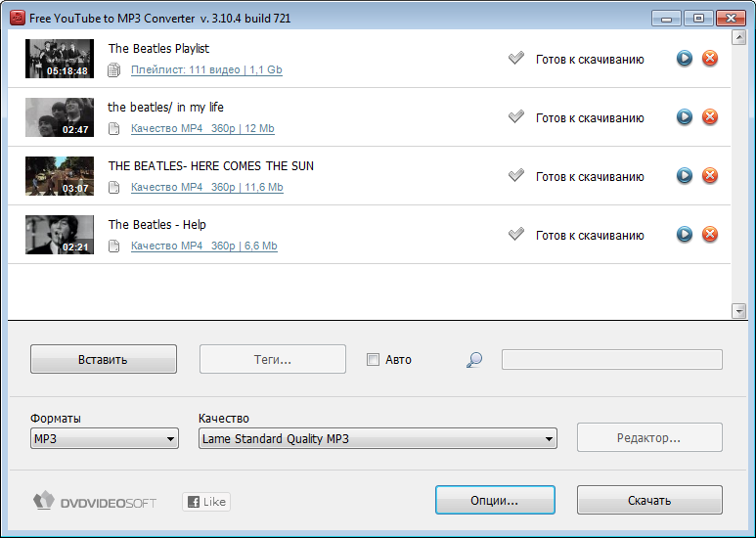Toggle the Авто checkbox
This screenshot has height=538, width=756.
(373, 360)
